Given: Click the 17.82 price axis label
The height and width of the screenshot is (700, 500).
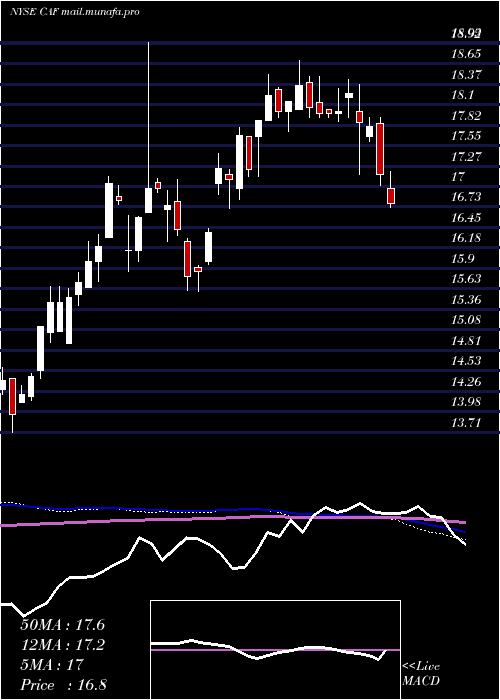Looking at the screenshot, I should click(x=466, y=116).
